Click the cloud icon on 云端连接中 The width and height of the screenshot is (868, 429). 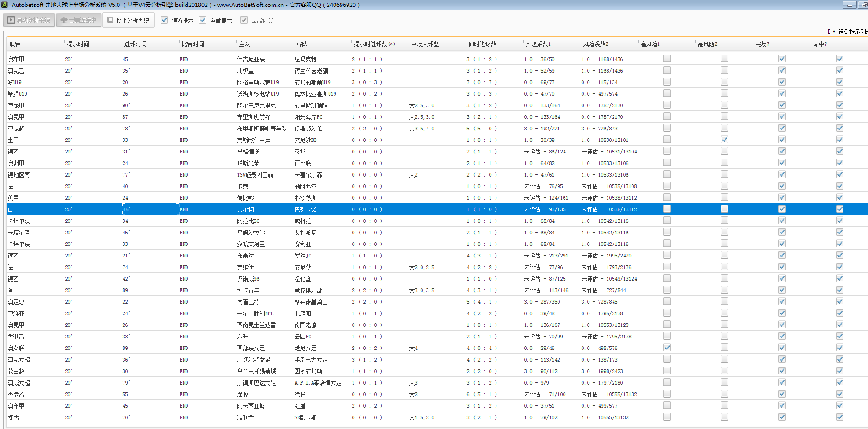tap(64, 20)
